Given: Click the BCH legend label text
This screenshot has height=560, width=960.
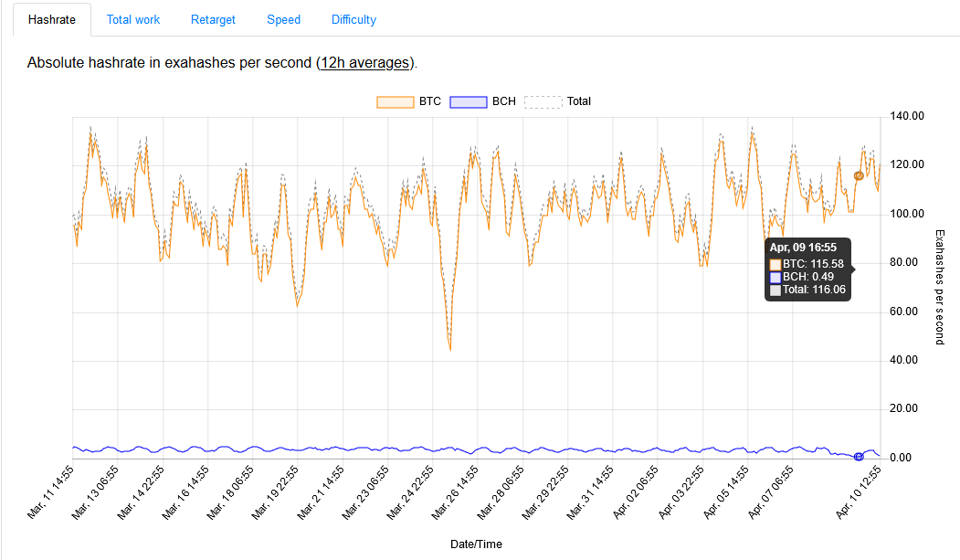Looking at the screenshot, I should click(504, 101).
